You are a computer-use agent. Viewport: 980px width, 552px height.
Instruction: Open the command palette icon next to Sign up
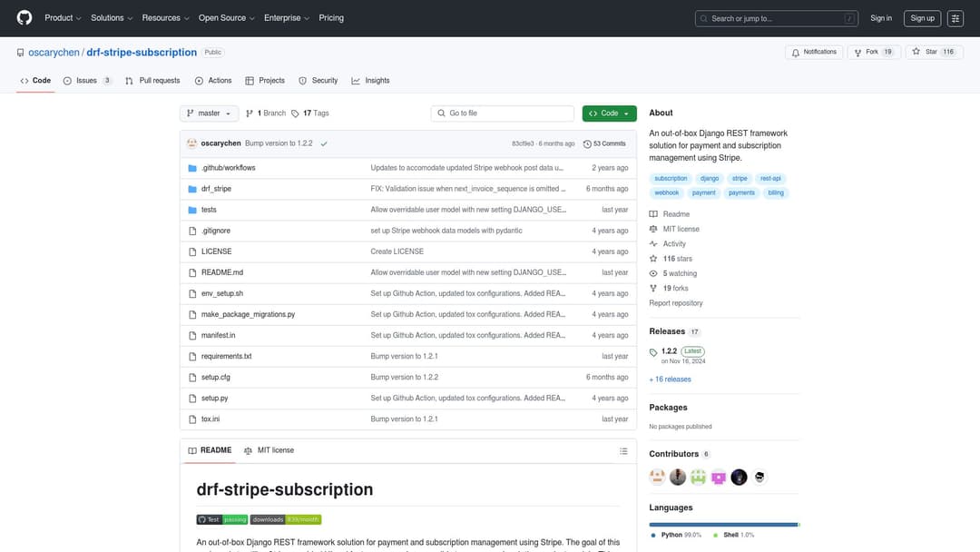point(955,18)
